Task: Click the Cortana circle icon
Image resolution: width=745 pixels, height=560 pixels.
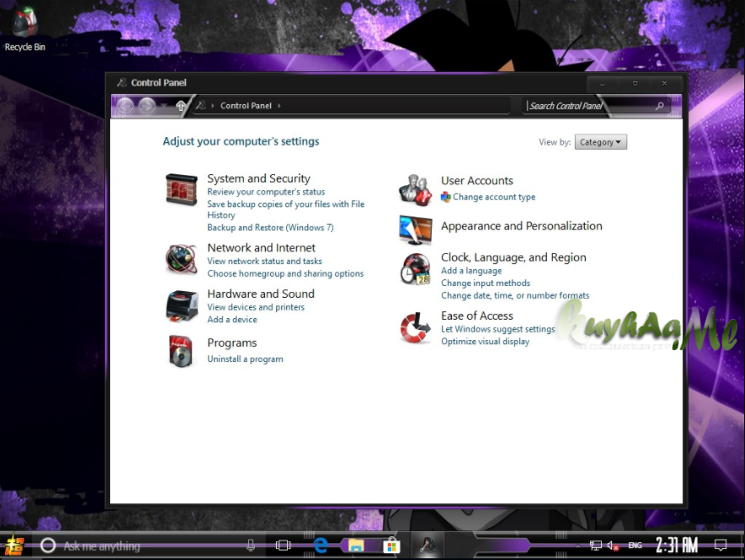Action: coord(48,546)
